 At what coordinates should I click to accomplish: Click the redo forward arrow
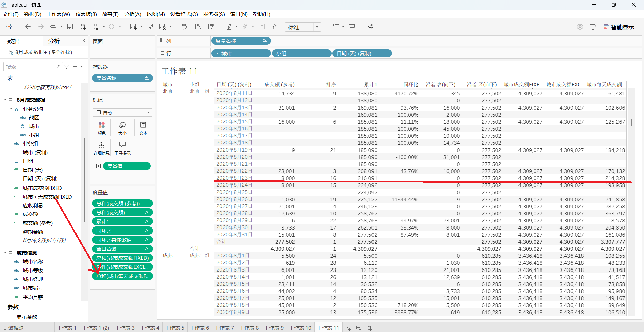click(41, 27)
